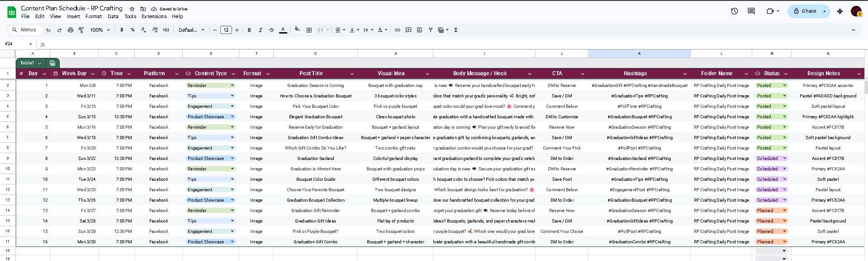This screenshot has width=868, height=261.
Task: Click the Insert comment icon
Action: click(x=408, y=30)
